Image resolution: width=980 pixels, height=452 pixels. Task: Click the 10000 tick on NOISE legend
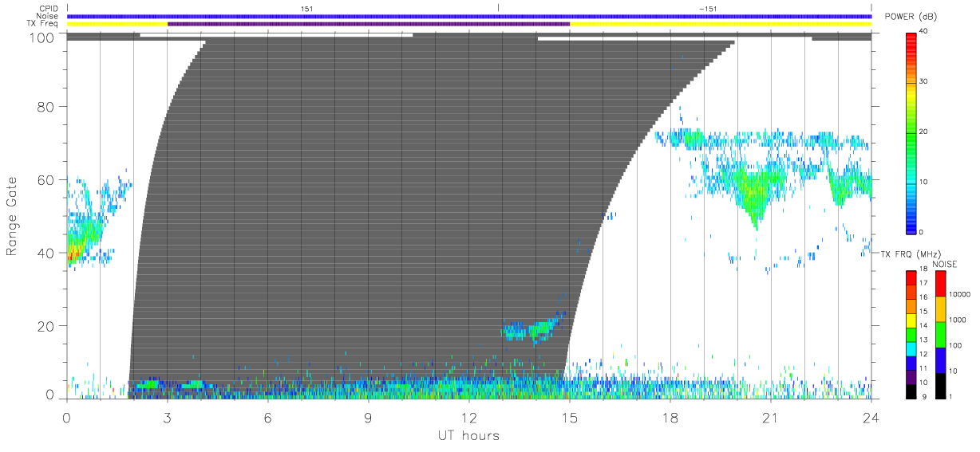pyautogui.click(x=959, y=294)
